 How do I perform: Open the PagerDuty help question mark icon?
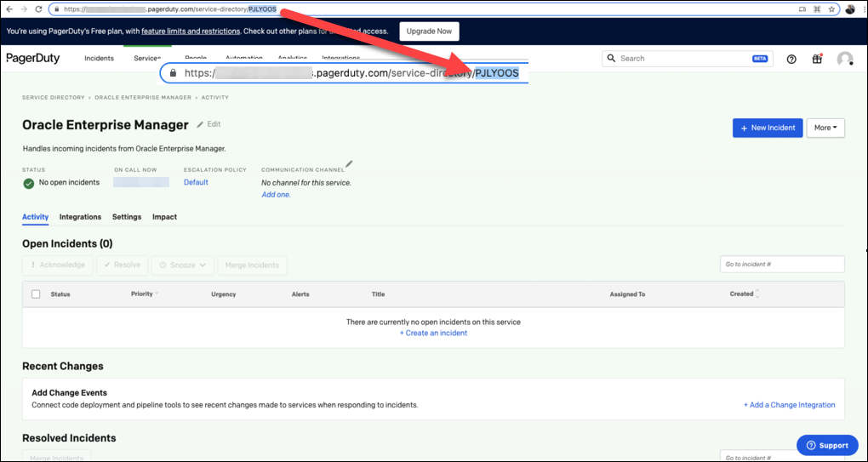pos(791,60)
